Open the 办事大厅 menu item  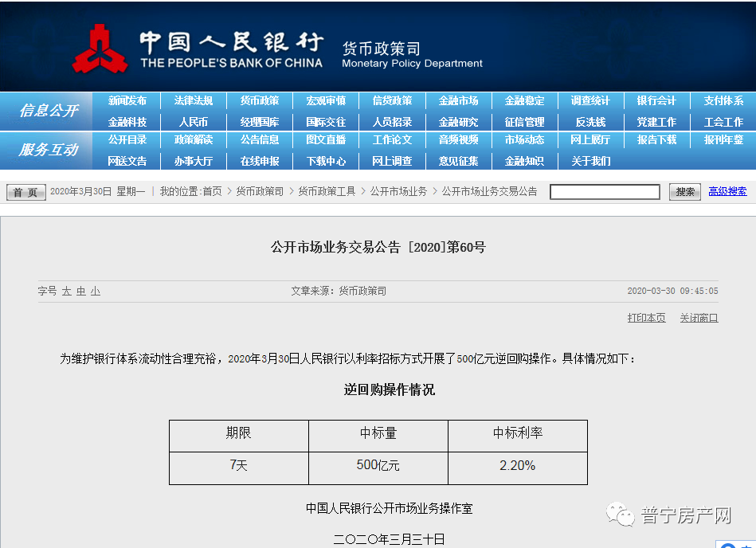194,161
